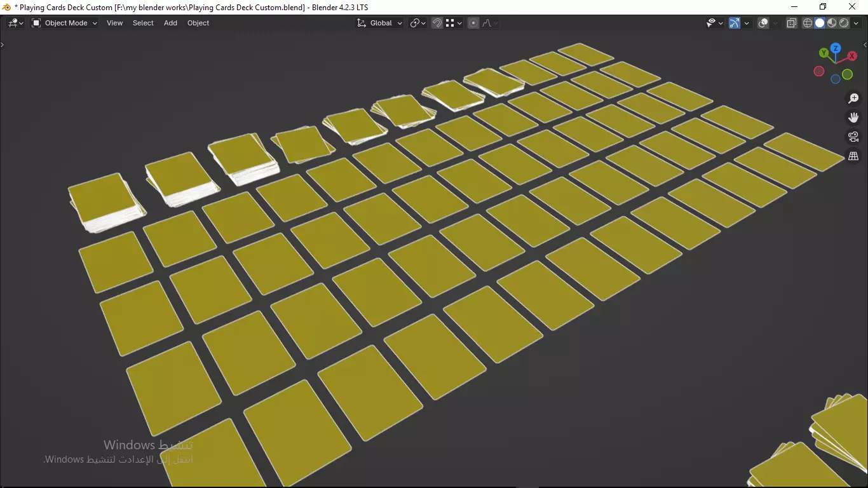The height and width of the screenshot is (488, 868).
Task: Open Global transform orientation dropdown
Action: (x=379, y=23)
